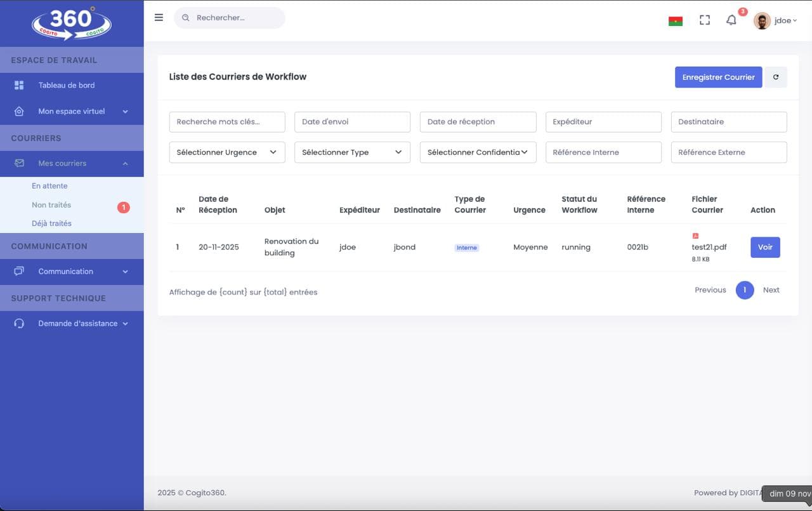Click the country flag language icon
The image size is (812, 511).
(675, 21)
